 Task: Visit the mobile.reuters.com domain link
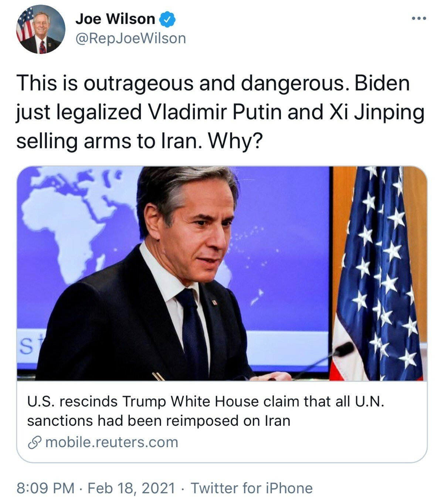(x=112, y=442)
